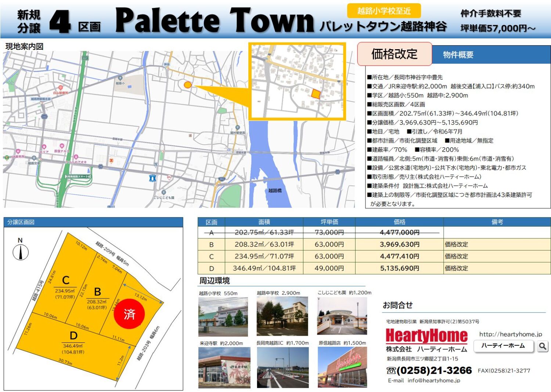Click the magnifying glass search icon
551x392 pixels.
(x=542, y=346)
